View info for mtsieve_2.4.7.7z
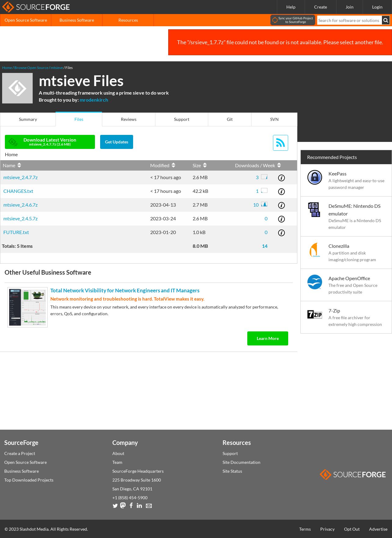Screen dimensions: 392x538 pos(281,178)
